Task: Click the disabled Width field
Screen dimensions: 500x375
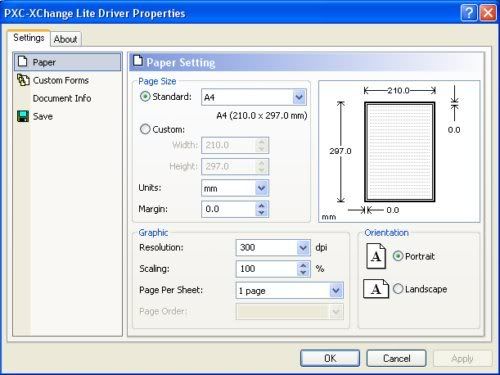Action: (x=235, y=145)
